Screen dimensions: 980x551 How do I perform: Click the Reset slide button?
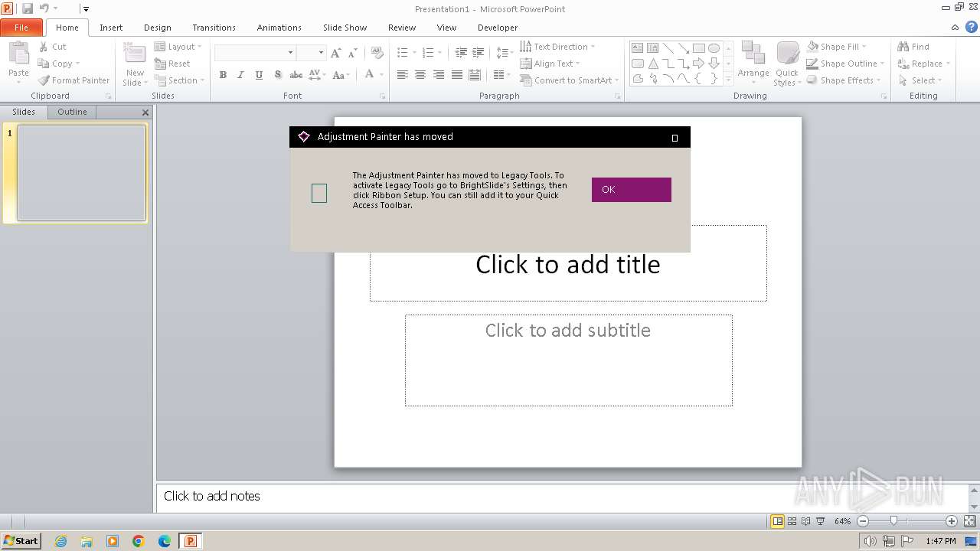pos(172,64)
